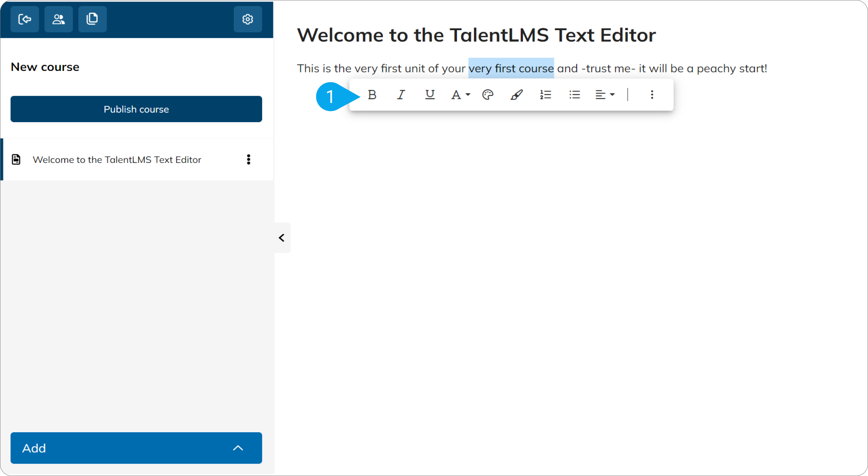Screen dimensions: 868x476
Task: Select the Welcome to TalentLMS Text Editor unit
Action: pyautogui.click(x=117, y=160)
